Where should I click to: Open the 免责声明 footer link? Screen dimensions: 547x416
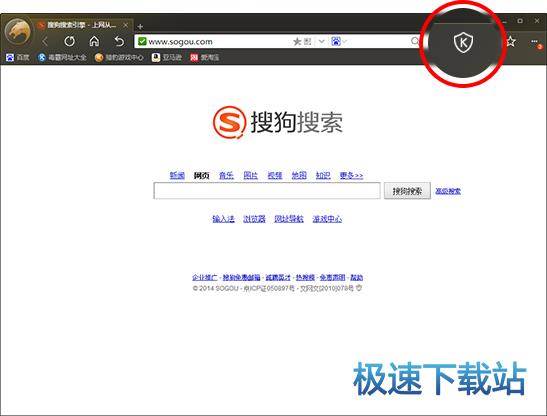tap(332, 277)
